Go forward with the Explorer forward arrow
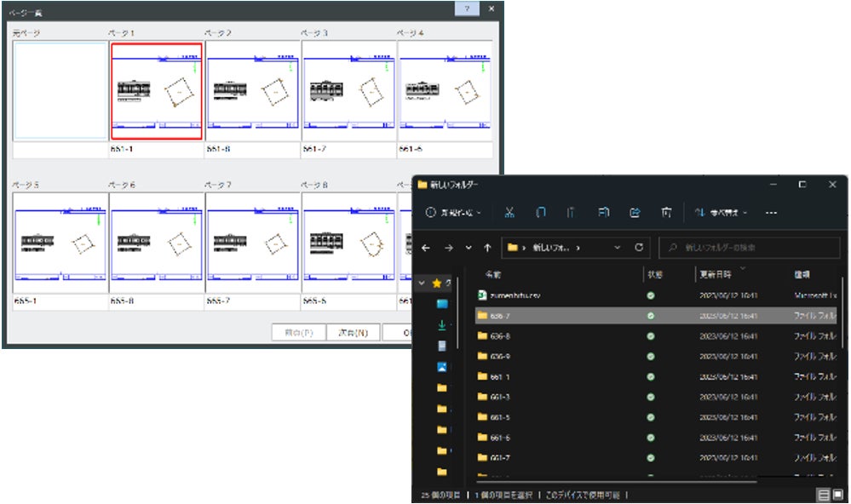The height and width of the screenshot is (504, 851). point(448,248)
